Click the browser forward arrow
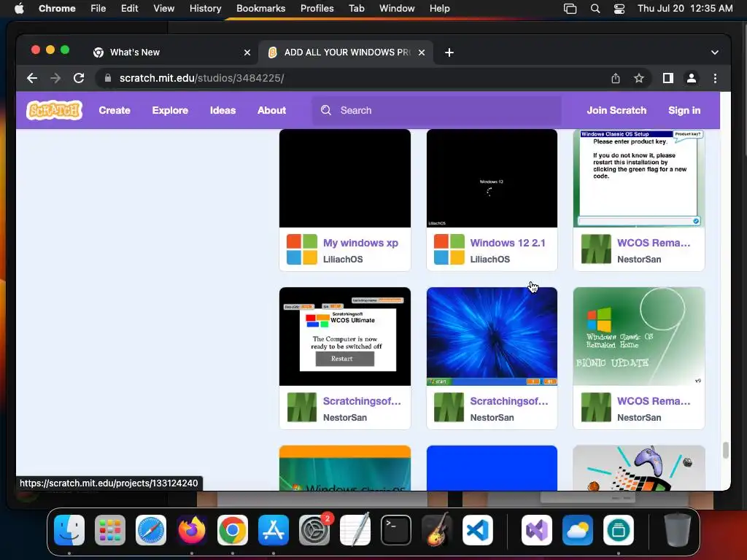Viewport: 747px width, 560px height. [55, 78]
